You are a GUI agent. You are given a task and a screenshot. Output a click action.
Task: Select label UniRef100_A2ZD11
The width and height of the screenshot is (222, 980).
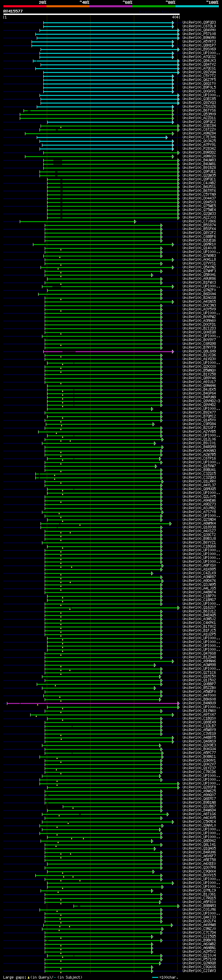(x=199, y=118)
